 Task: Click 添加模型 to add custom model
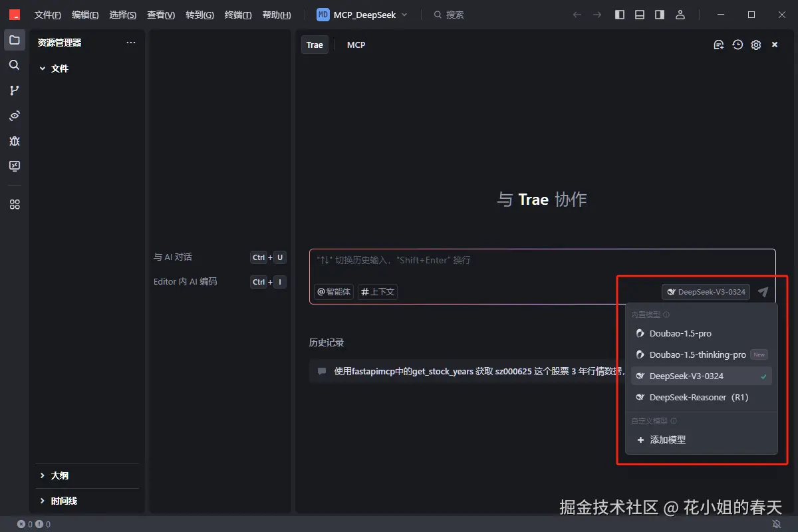[702, 440]
